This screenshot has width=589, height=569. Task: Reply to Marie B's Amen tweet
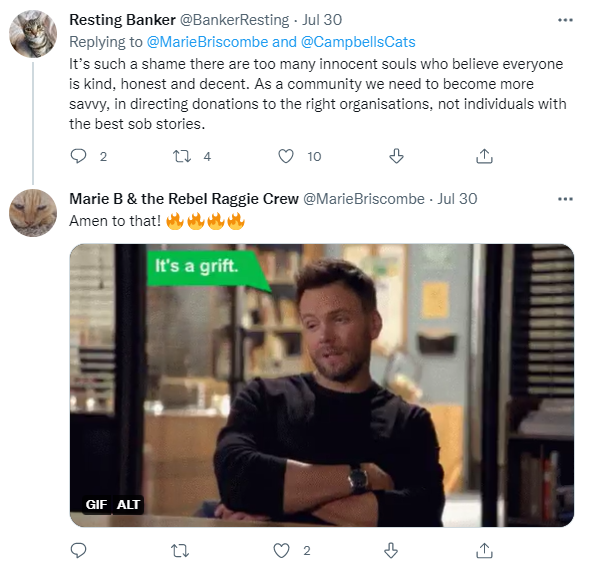coord(79,551)
